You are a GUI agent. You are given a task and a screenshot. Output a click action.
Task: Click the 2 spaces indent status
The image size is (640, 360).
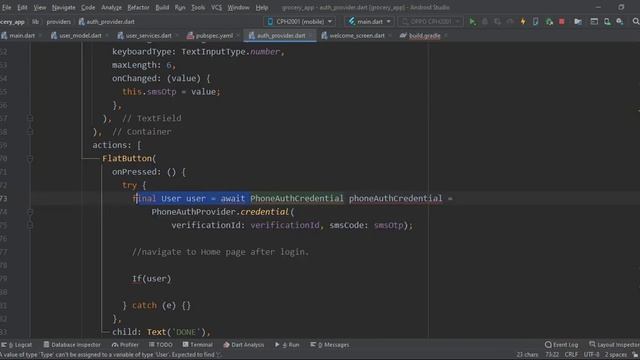616,355
